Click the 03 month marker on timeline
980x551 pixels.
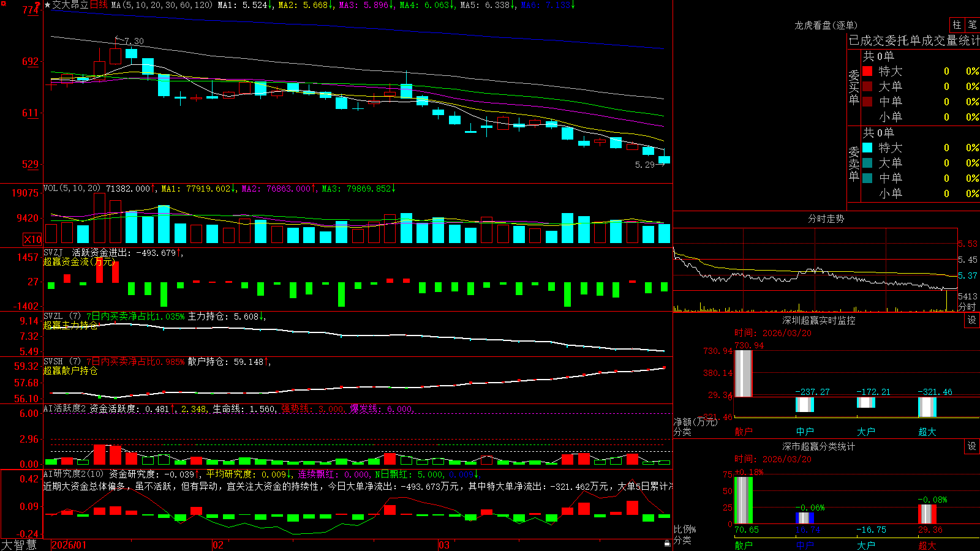click(444, 545)
